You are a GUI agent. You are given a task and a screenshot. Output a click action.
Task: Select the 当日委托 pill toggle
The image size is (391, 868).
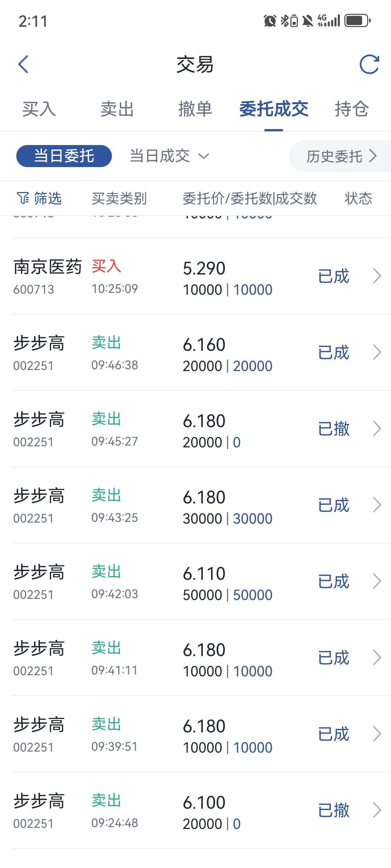[x=64, y=156]
